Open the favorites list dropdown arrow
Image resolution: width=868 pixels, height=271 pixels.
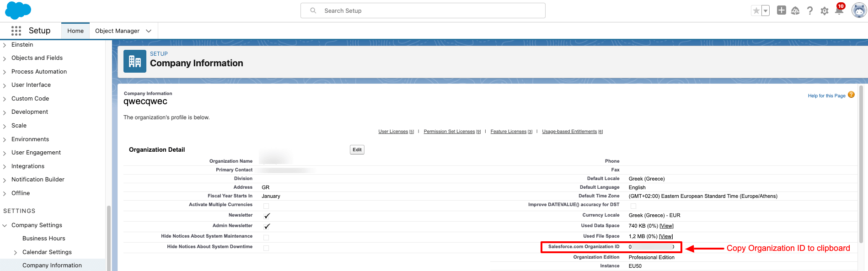click(766, 11)
